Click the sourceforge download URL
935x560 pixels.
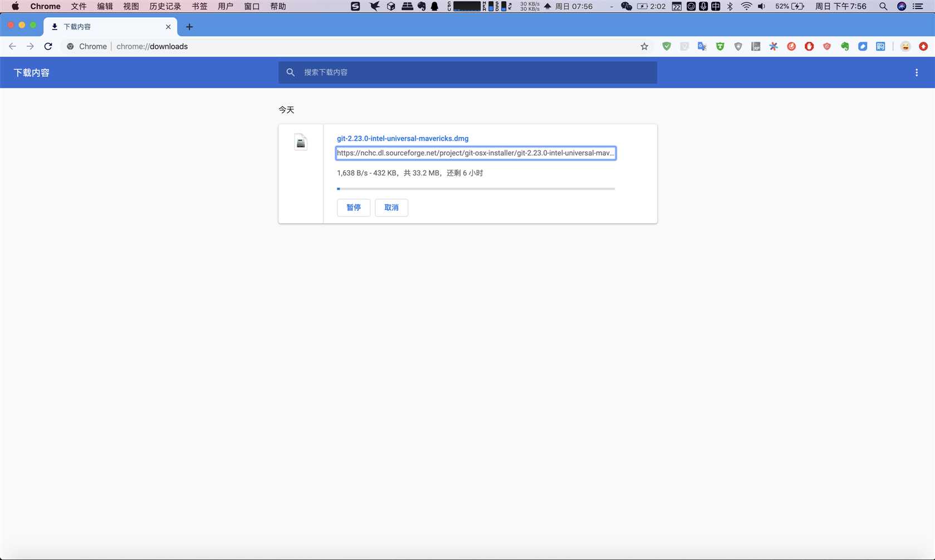point(476,153)
